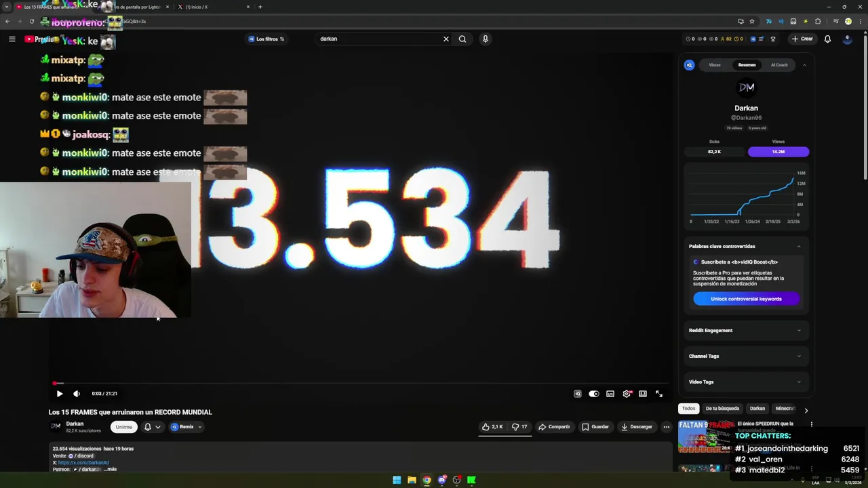Open the Darkan channel avatar below the video
The height and width of the screenshot is (488, 868).
click(56, 426)
